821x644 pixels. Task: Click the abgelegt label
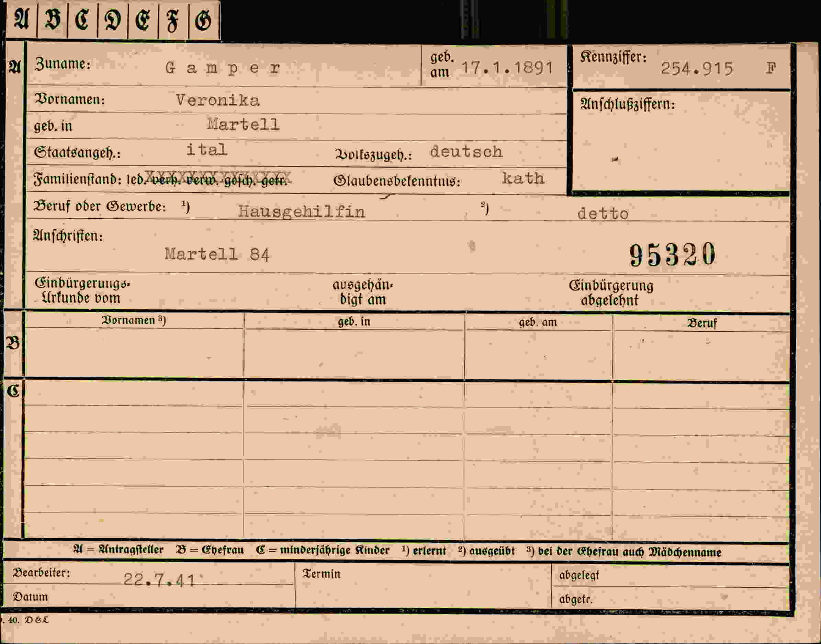pos(579,576)
